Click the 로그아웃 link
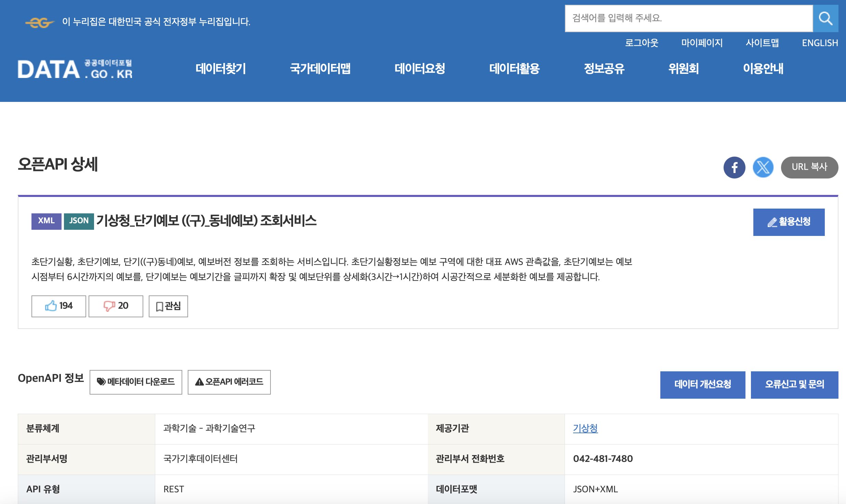846x504 pixels. pos(642,43)
